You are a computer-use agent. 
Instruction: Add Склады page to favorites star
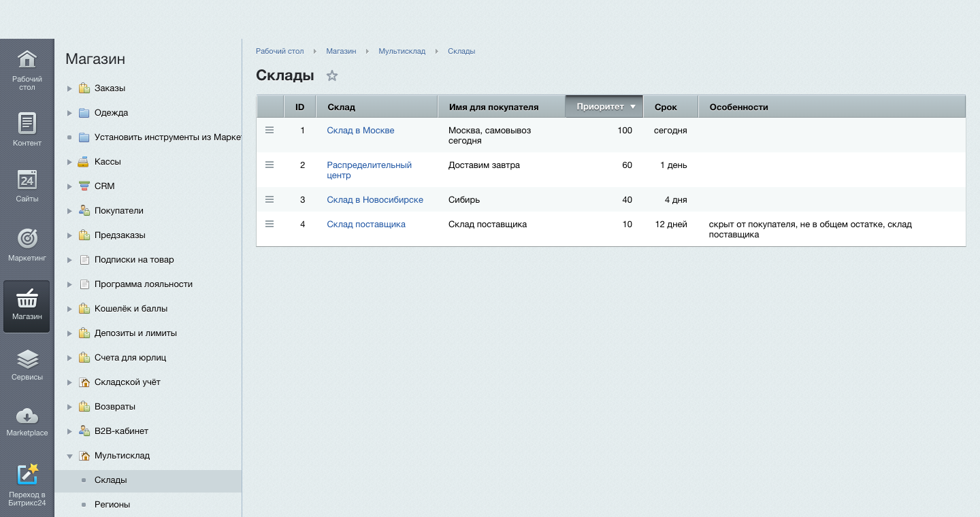[x=332, y=76]
